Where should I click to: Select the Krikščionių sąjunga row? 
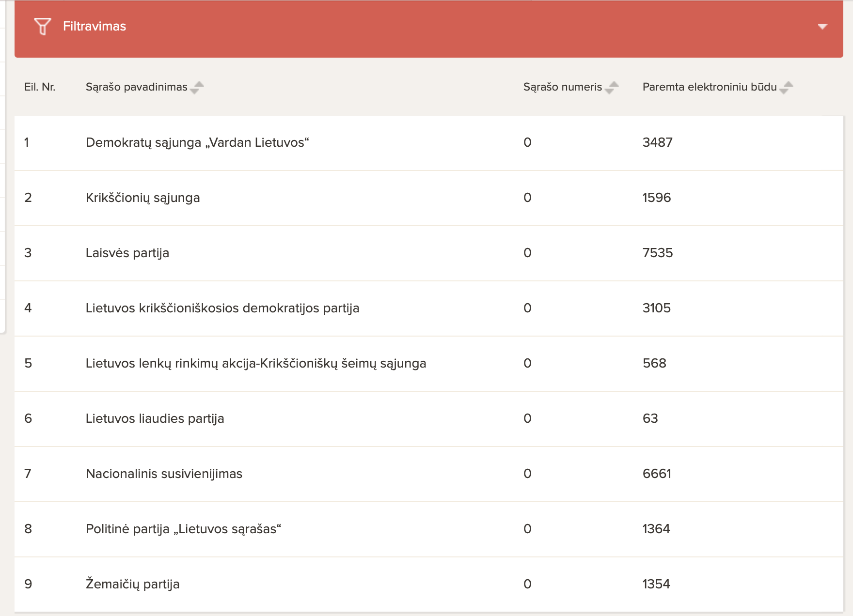[x=429, y=198]
